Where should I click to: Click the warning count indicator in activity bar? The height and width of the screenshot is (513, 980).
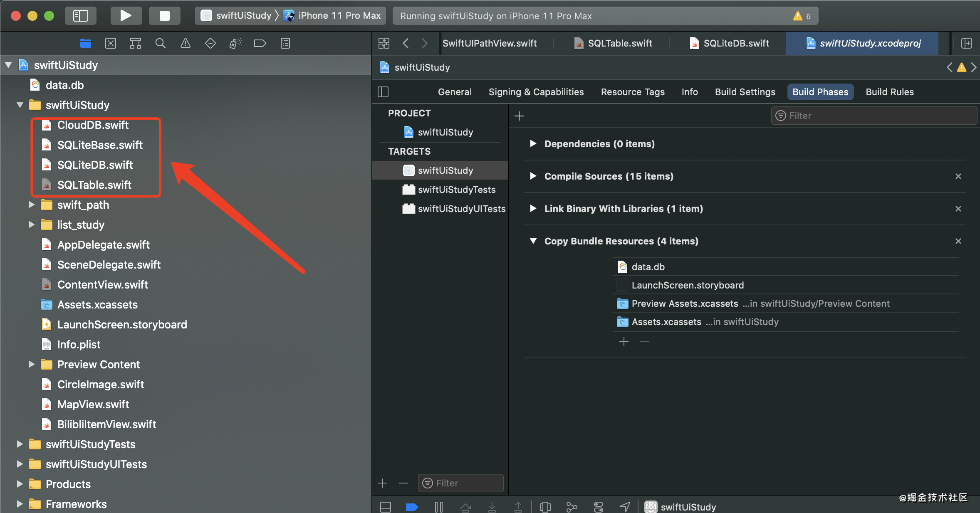(x=802, y=16)
